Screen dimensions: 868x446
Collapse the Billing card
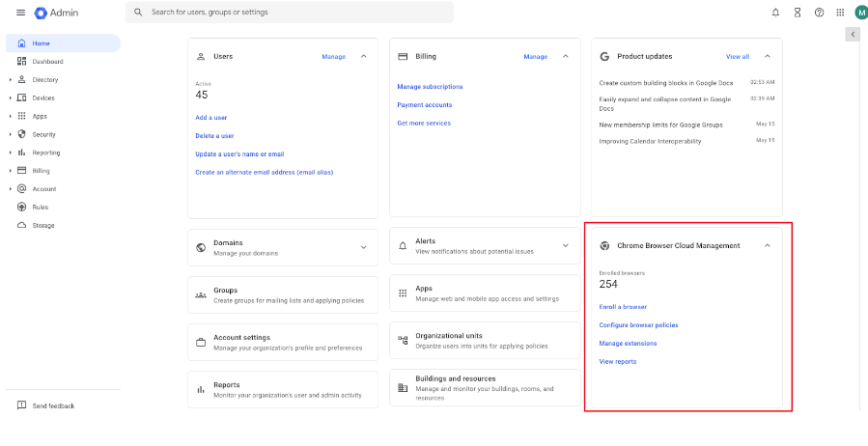(565, 56)
